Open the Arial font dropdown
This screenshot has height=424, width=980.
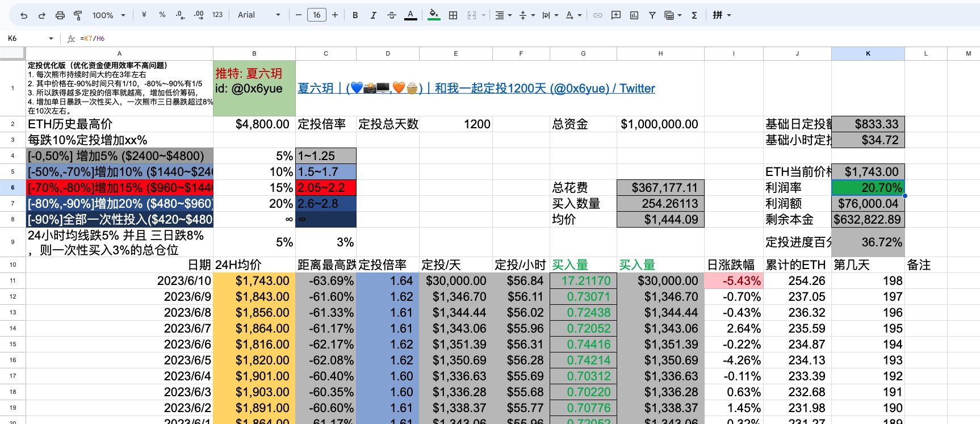coord(259,15)
